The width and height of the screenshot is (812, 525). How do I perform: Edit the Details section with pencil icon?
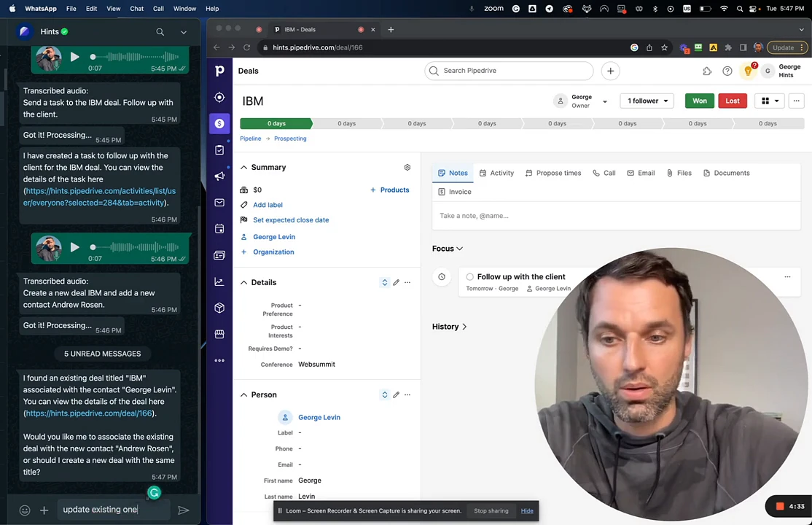pos(397,282)
